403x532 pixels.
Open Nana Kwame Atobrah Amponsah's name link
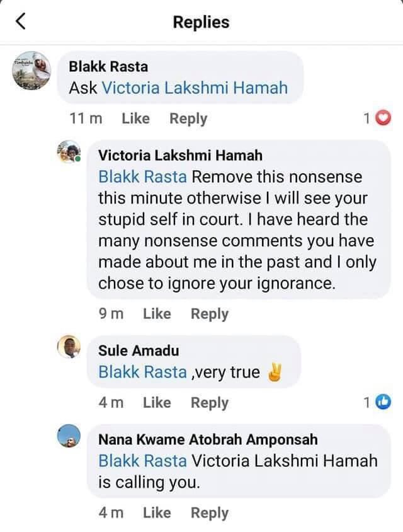(x=208, y=439)
